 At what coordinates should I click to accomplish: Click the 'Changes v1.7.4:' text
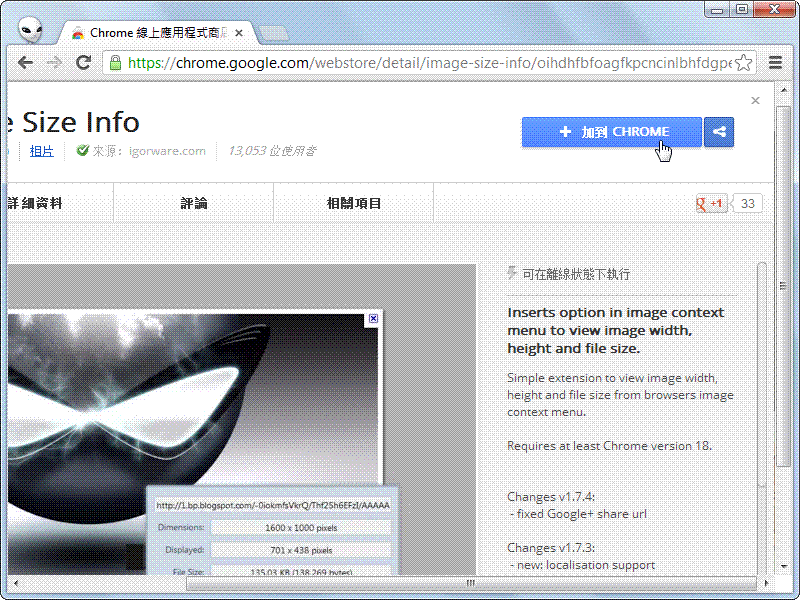[551, 496]
